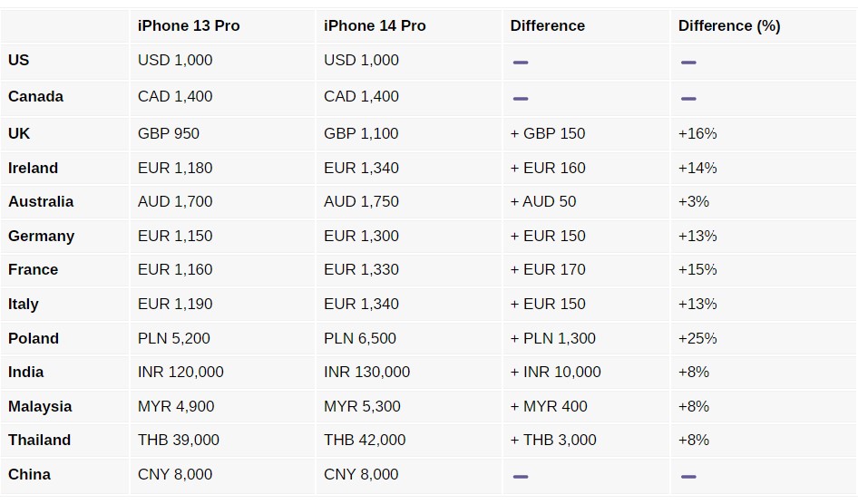Click France's EUR 1,330 price cell

tap(361, 269)
